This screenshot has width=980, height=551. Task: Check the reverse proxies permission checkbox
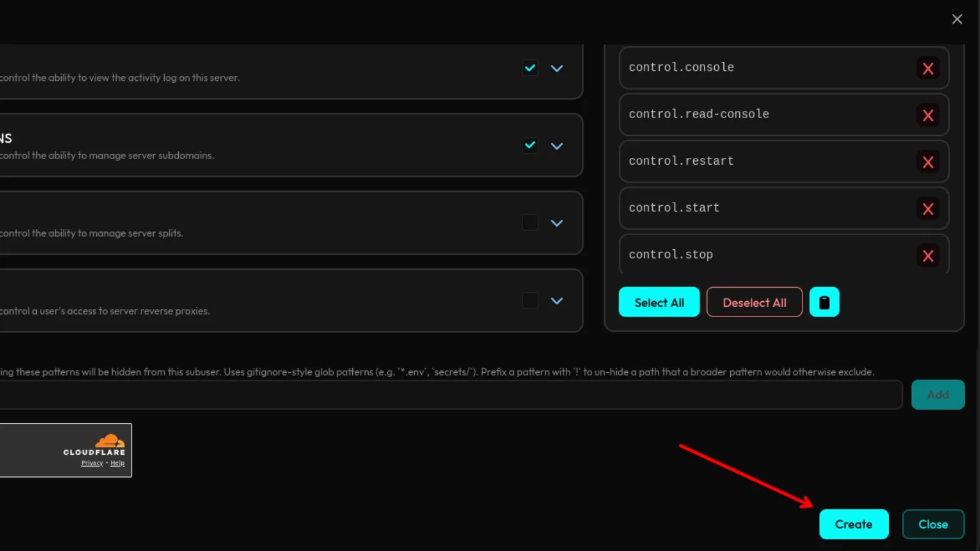point(530,301)
